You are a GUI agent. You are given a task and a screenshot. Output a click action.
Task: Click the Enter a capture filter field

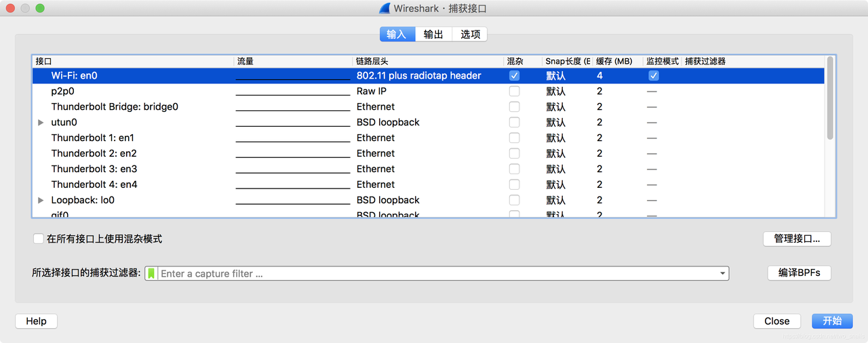click(x=437, y=274)
